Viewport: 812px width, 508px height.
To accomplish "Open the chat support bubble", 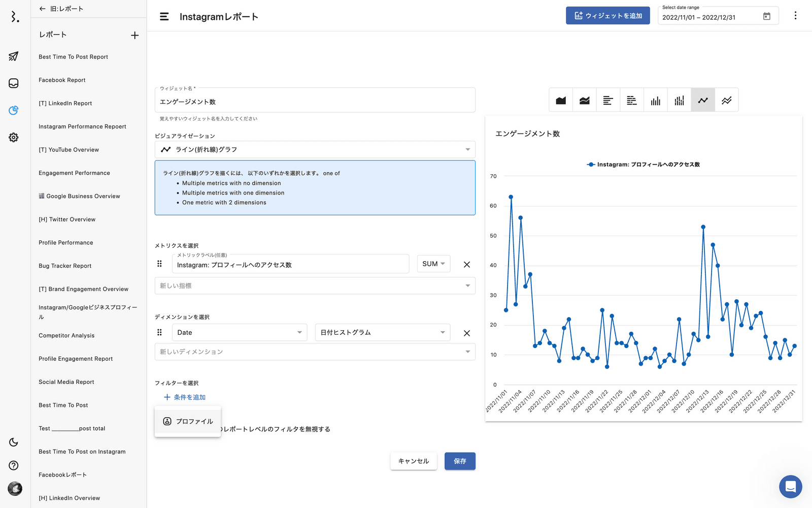I will click(x=790, y=487).
